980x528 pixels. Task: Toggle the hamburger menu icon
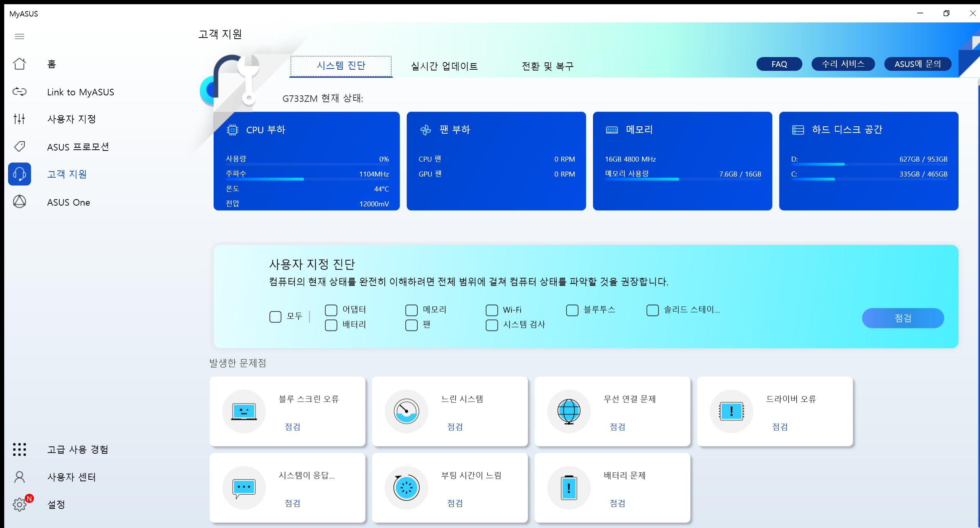[x=20, y=36]
